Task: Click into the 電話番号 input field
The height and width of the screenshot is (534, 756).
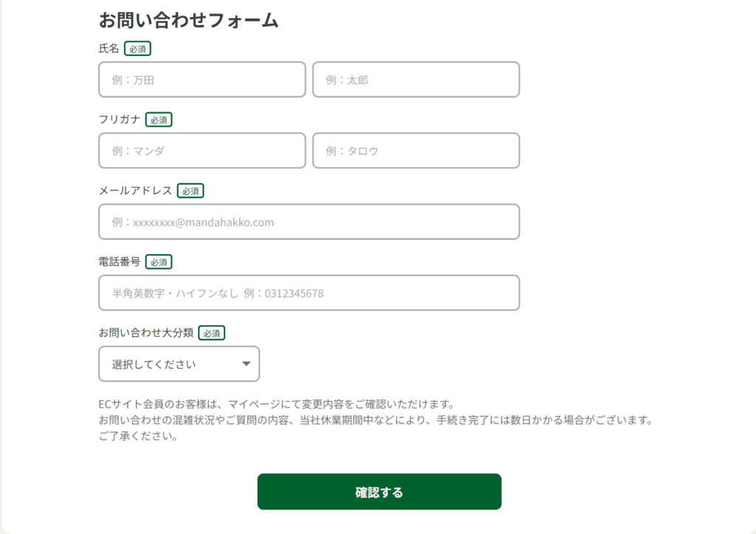Action: point(309,292)
